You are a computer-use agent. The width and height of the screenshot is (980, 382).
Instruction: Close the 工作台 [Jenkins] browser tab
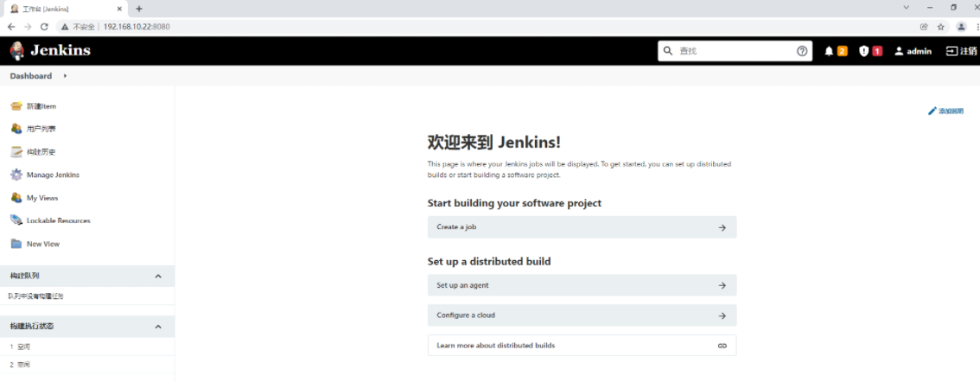119,9
